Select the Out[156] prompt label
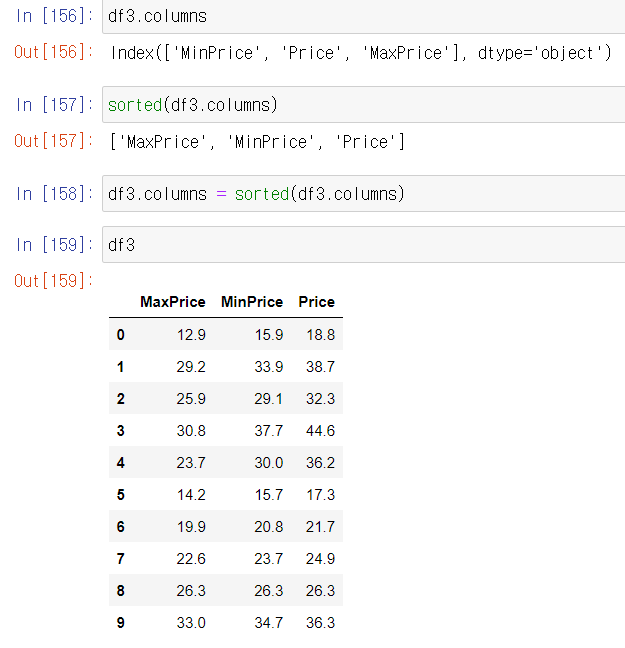625x648 pixels. pos(54,52)
